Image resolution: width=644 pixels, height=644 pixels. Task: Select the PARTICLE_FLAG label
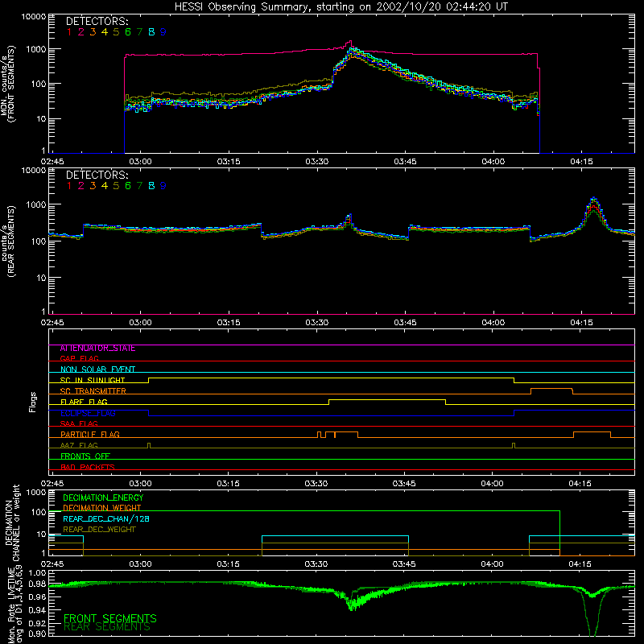click(x=90, y=434)
